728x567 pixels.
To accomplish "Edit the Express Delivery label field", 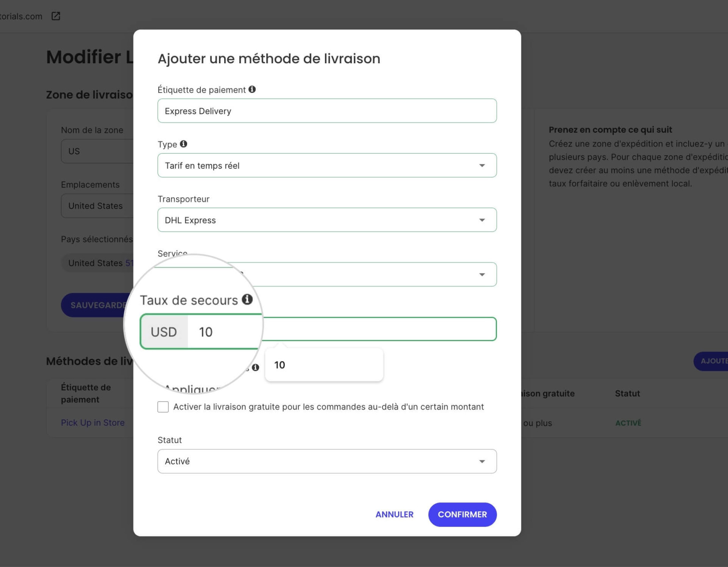I will [327, 111].
